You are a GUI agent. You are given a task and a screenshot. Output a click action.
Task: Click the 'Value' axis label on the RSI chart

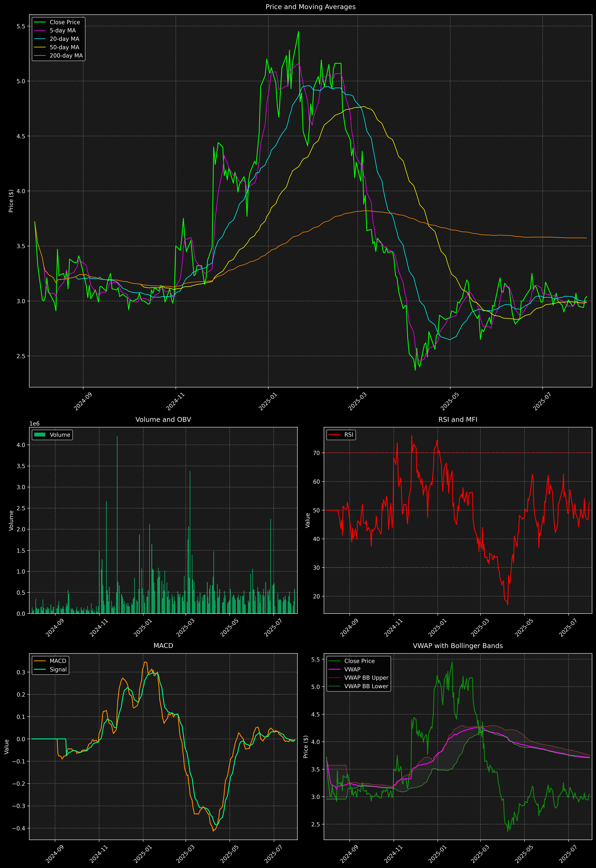308,520
